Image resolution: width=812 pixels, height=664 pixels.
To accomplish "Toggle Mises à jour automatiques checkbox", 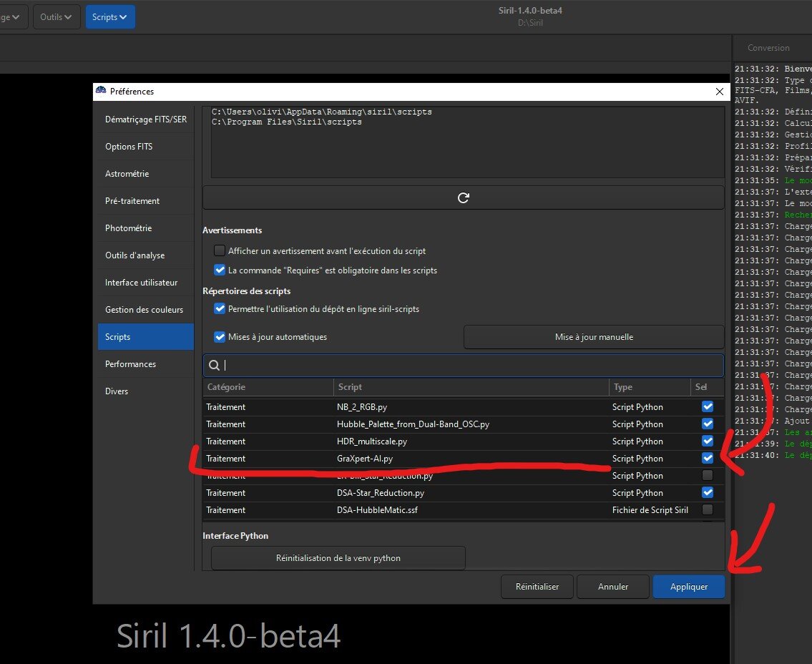I will [x=220, y=337].
